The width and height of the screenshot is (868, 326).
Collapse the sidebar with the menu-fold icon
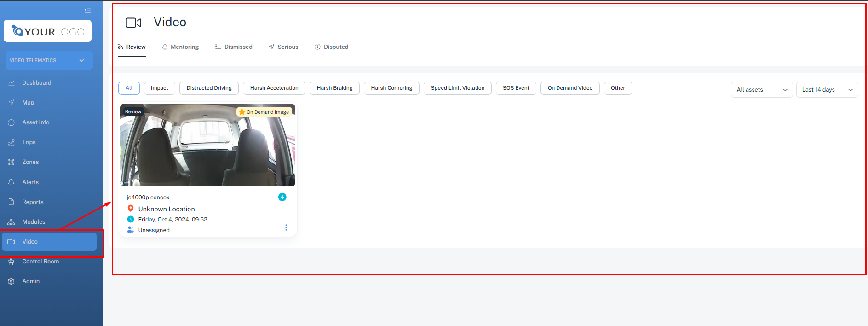tap(87, 10)
